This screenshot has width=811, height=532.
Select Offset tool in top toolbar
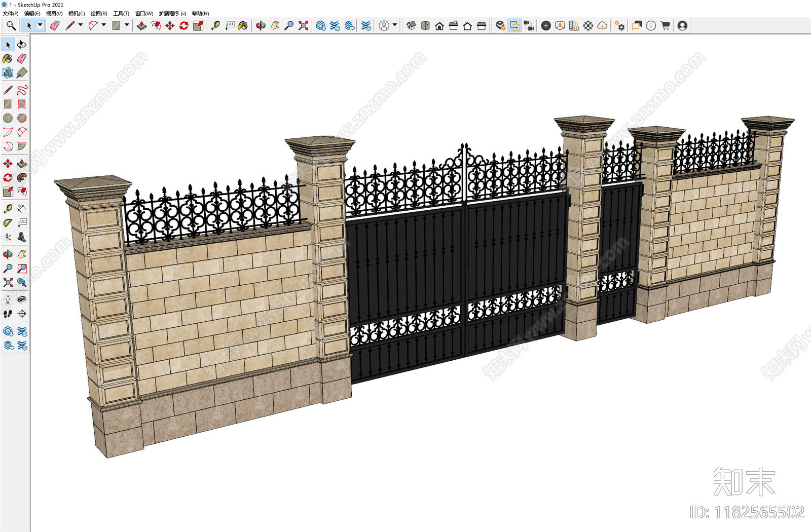156,25
